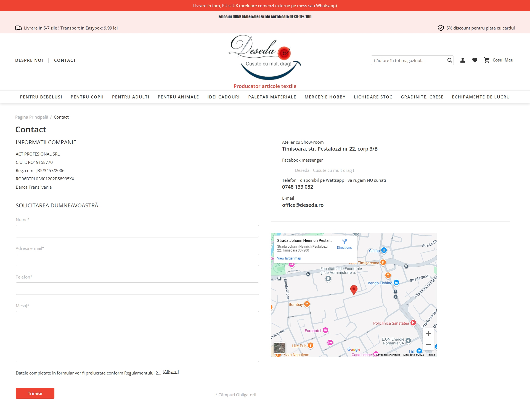Image resolution: width=530 pixels, height=420 pixels.
Task: Expand the GDPR text with Afișare
Action: pyautogui.click(x=171, y=372)
